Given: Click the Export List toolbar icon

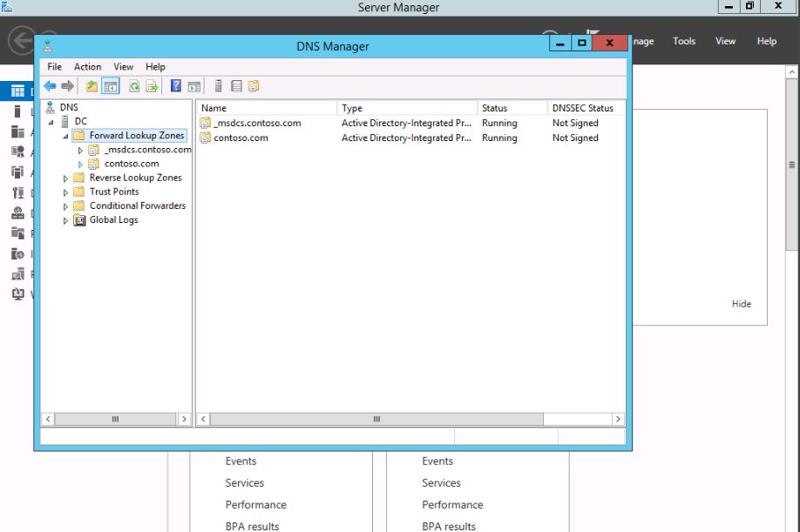Looking at the screenshot, I should [153, 86].
